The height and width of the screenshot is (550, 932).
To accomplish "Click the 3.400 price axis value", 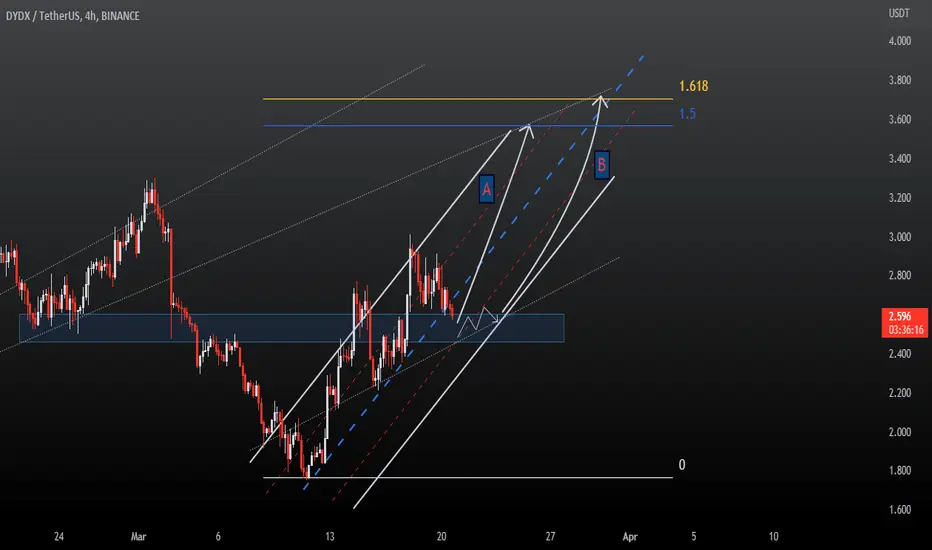I will (x=900, y=159).
